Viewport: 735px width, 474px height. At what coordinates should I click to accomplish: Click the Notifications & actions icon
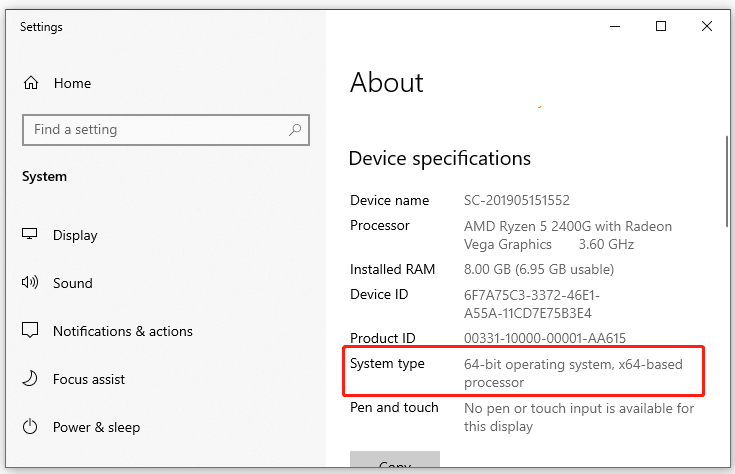click(x=30, y=331)
